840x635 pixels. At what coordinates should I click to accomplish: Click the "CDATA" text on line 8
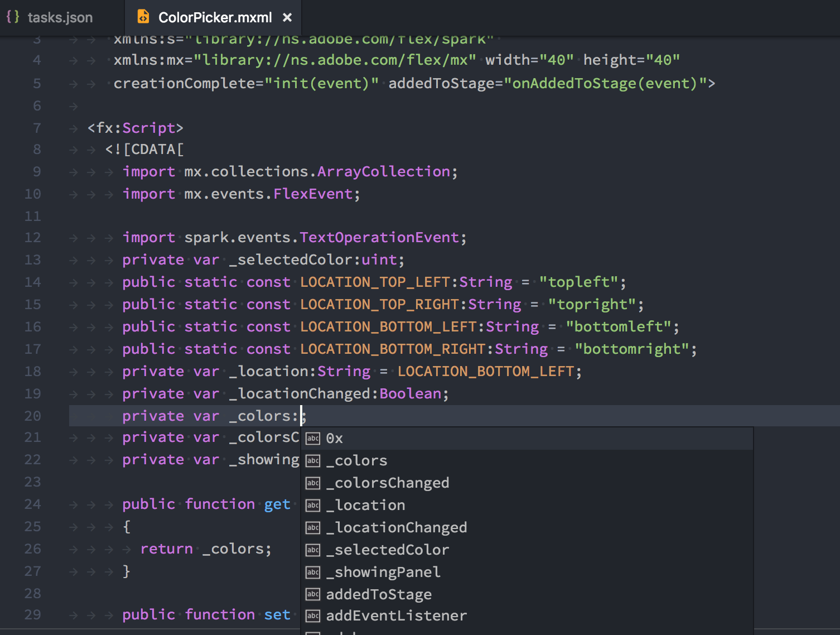pyautogui.click(x=153, y=150)
